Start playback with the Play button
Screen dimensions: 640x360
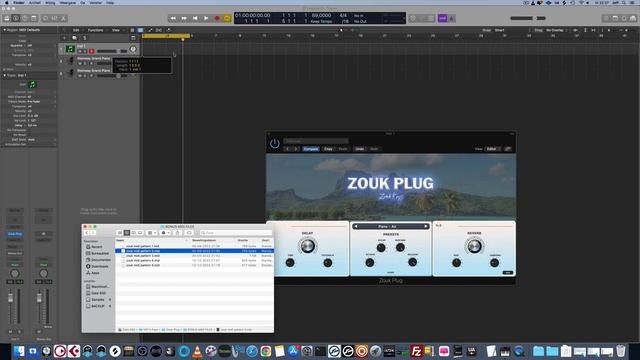point(206,18)
